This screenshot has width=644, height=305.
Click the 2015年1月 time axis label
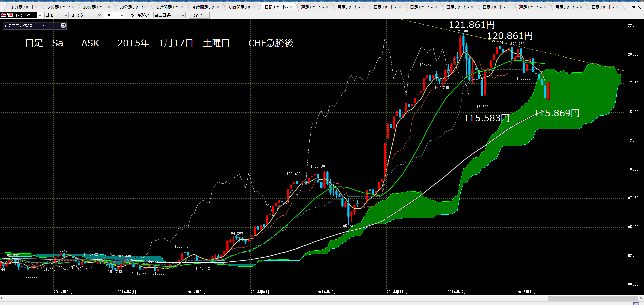tap(526, 292)
